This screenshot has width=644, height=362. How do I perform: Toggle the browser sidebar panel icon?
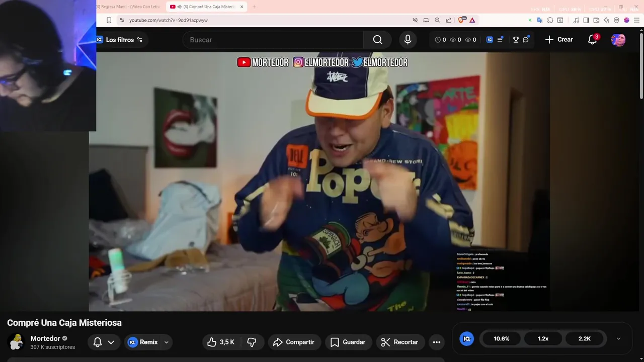click(x=587, y=20)
